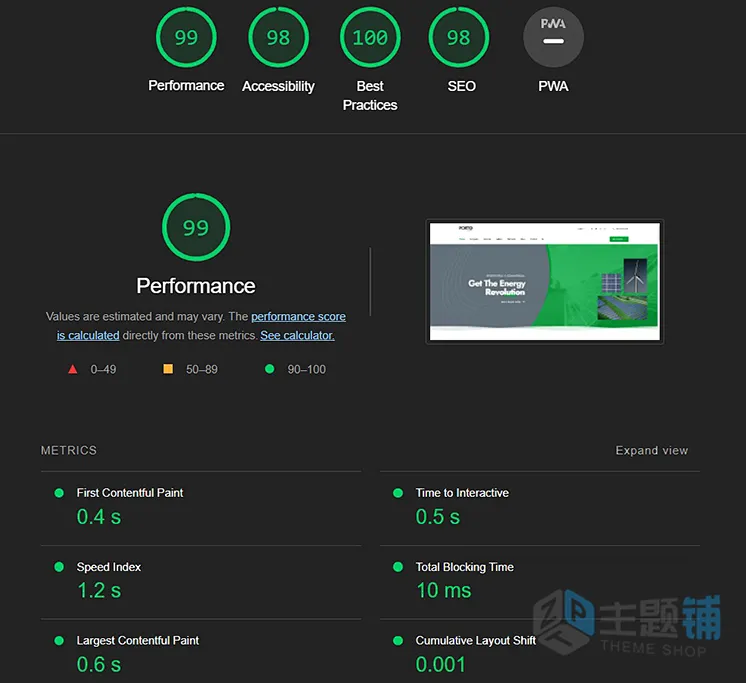Click the Best Practices gauge showing 100
746x683 pixels.
tap(370, 37)
